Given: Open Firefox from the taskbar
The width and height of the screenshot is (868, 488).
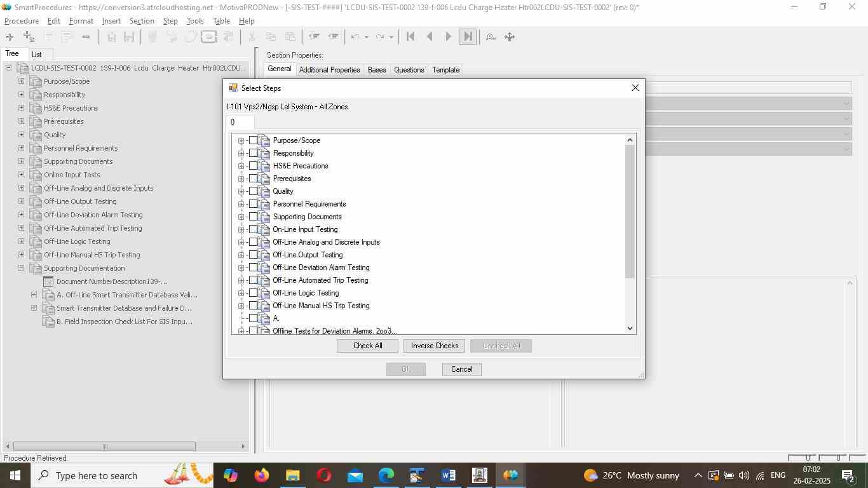Looking at the screenshot, I should point(261,475).
